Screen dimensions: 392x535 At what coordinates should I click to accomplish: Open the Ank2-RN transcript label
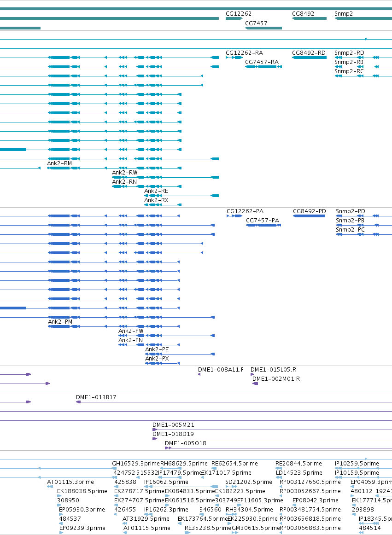(x=124, y=182)
